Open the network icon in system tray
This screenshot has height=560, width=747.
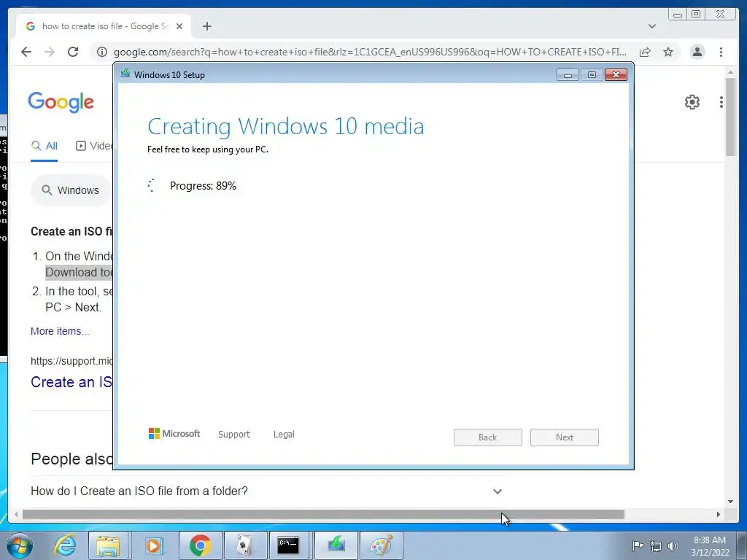pyautogui.click(x=656, y=546)
